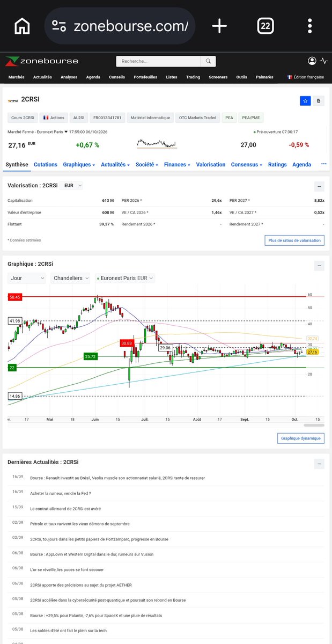The width and height of the screenshot is (332, 644).
Task: Open news about projet AETHER
Action: point(81,585)
